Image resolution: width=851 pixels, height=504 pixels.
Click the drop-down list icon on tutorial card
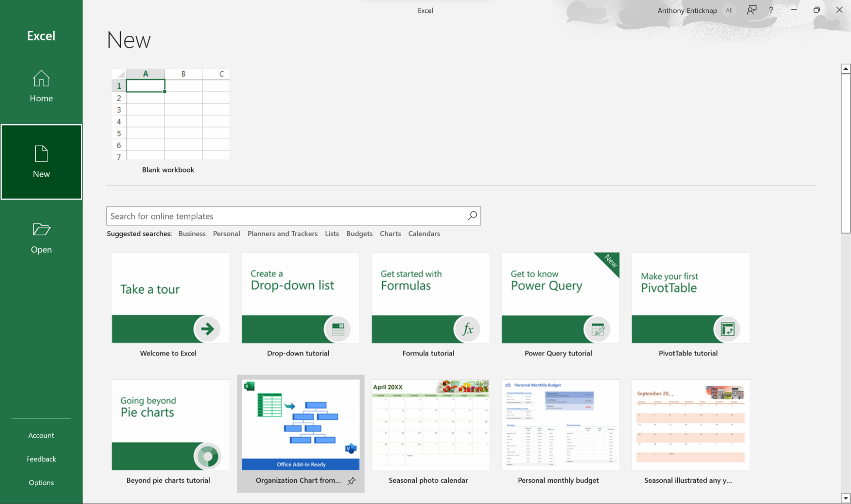338,329
